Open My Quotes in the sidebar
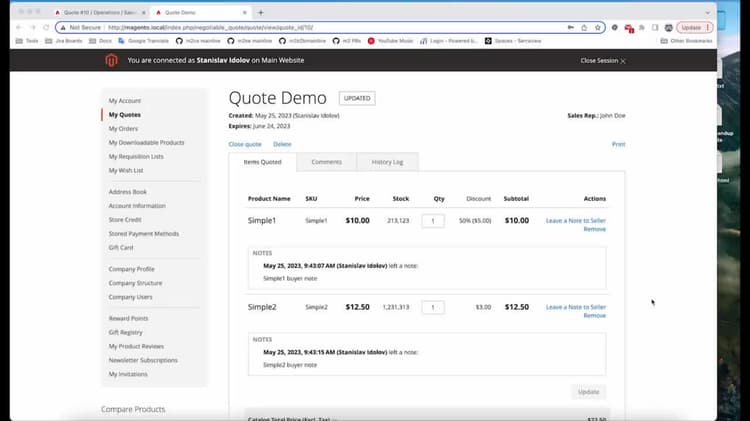The image size is (750, 421). 124,115
